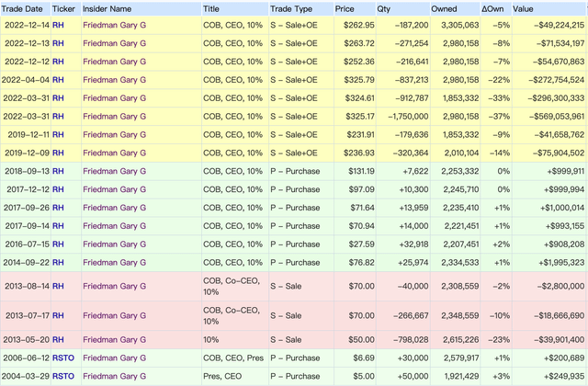This screenshot has width=588, height=386.
Task: Select the 2013-08-14 trade date cell
Action: click(27, 286)
